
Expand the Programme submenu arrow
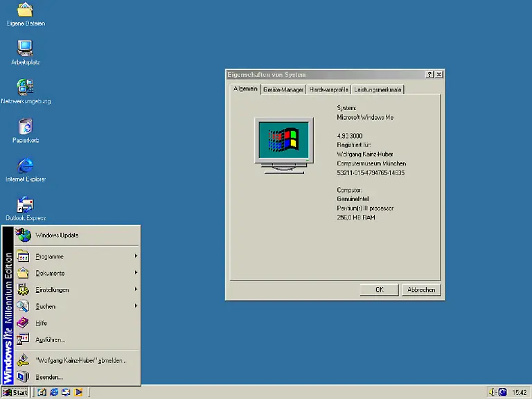click(x=136, y=256)
